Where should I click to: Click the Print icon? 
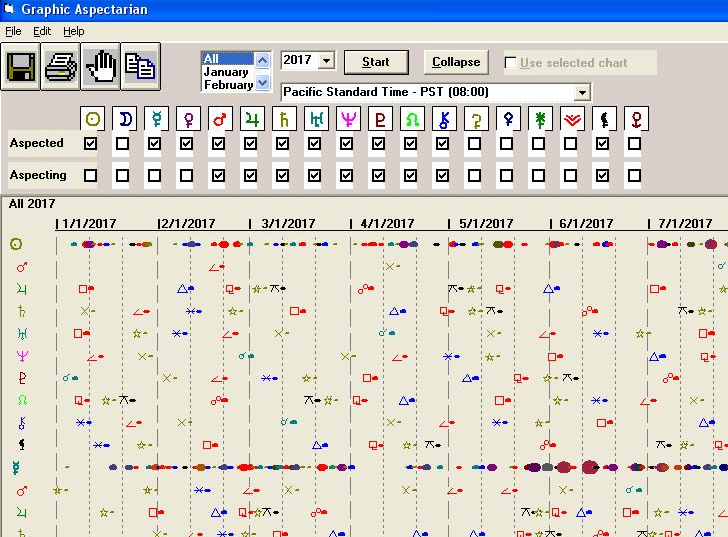tap(61, 68)
